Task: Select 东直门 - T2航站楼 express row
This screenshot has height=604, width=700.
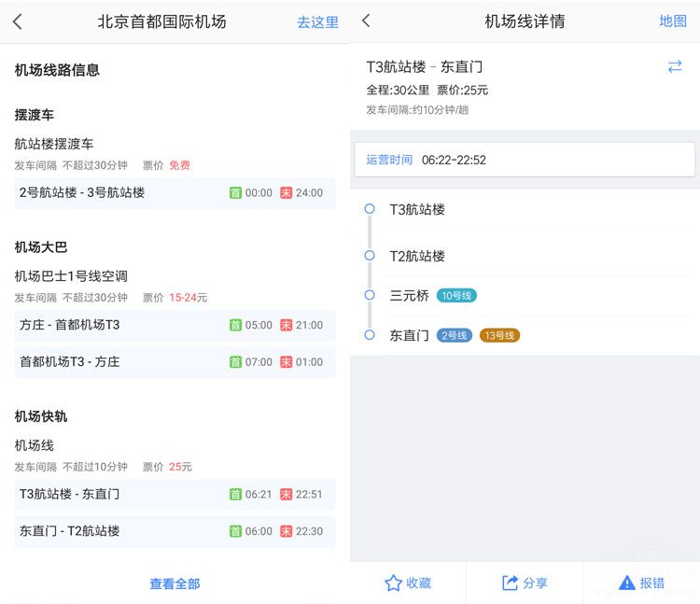Action: [x=175, y=530]
